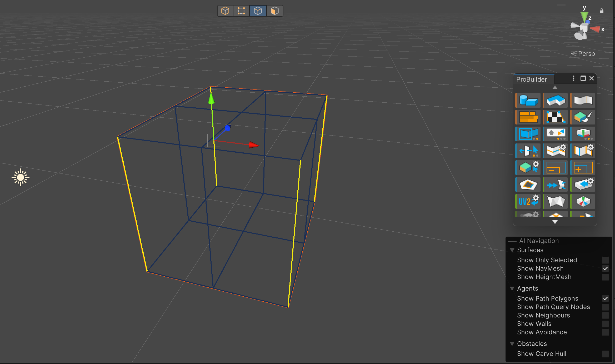The height and width of the screenshot is (364, 615).
Task: Open the Vertex Colors painting tool
Action: pos(583,117)
